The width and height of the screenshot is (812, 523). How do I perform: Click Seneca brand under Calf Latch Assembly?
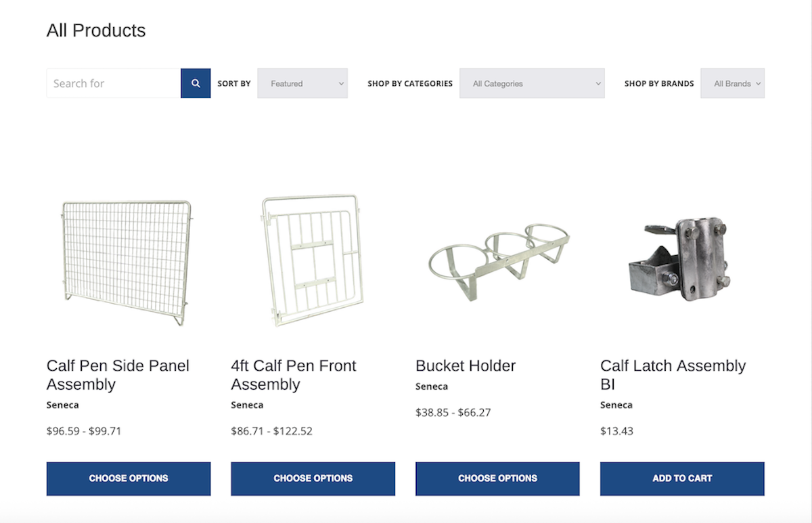[x=616, y=405]
